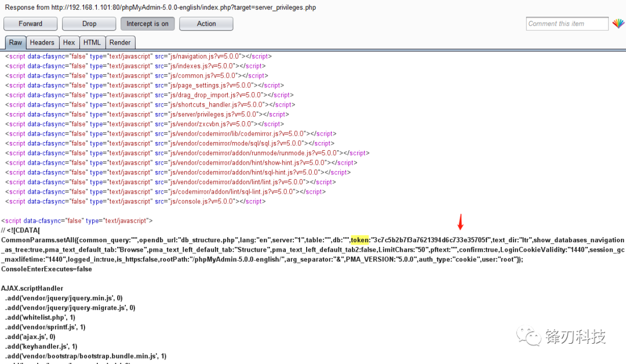Select the Render tab
626x364 pixels.
point(120,42)
